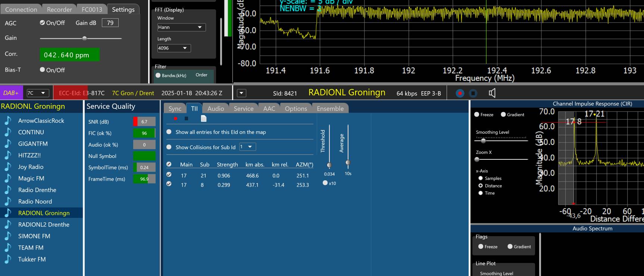This screenshot has width=644, height=276.
Task: Click the Gain dB value field
Action: (110, 23)
